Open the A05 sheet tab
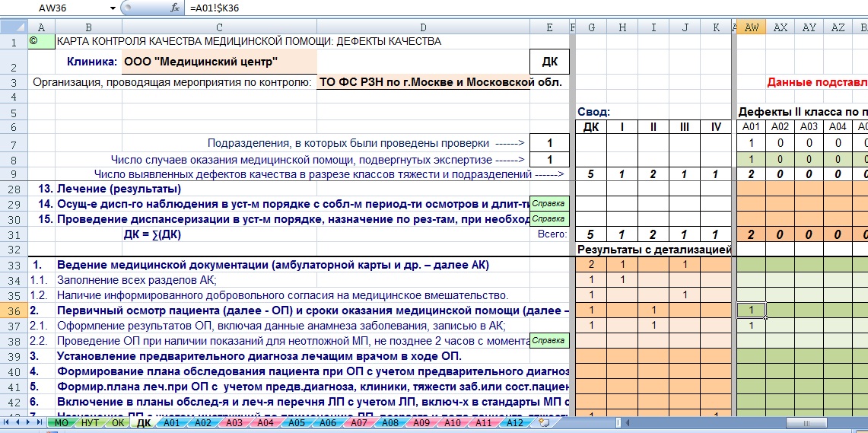Viewport: 868px width, 433px height. [296, 423]
